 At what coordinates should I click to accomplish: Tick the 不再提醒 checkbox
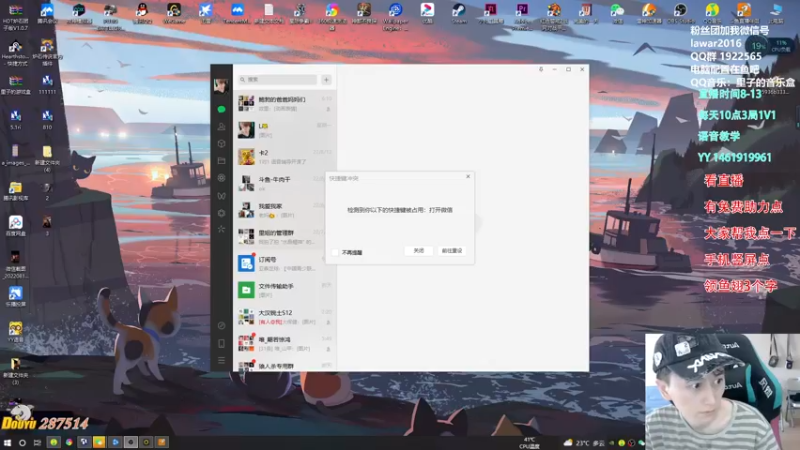(335, 253)
